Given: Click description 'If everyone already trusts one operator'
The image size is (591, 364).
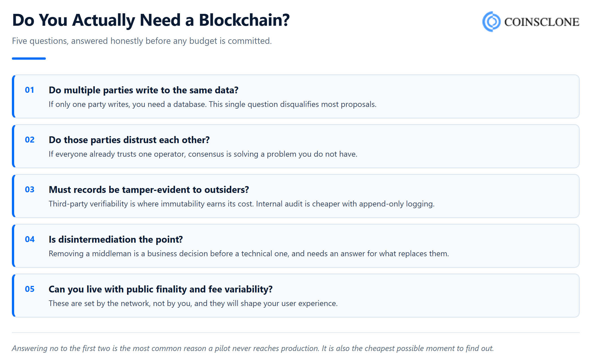Looking at the screenshot, I should 203,154.
